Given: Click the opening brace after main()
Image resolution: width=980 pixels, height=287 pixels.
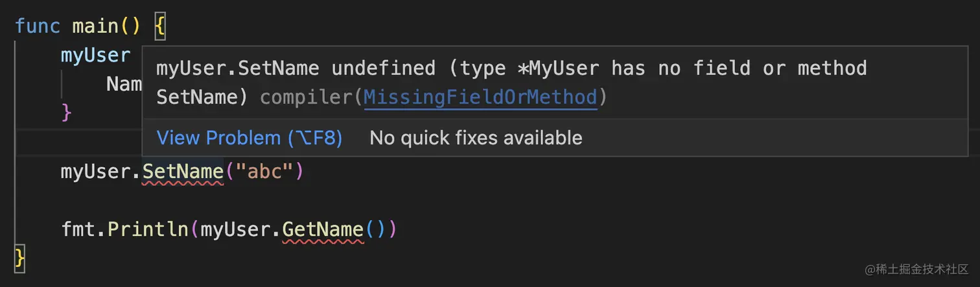Looking at the screenshot, I should point(161,27).
